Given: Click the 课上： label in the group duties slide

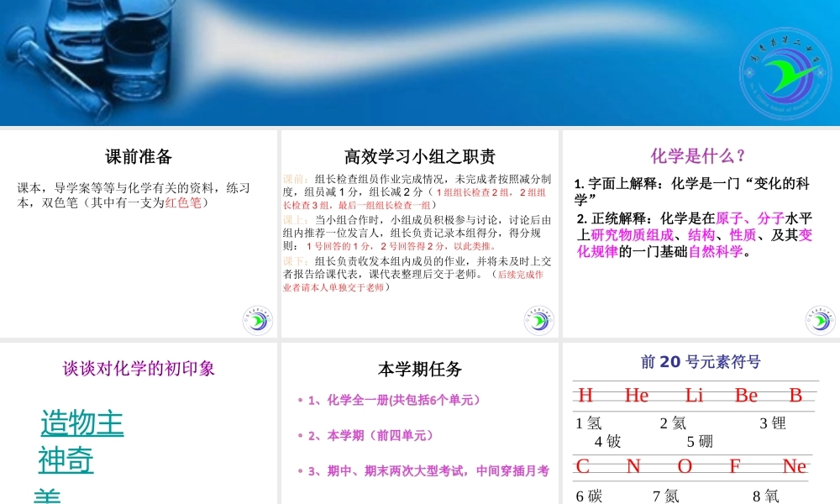Looking at the screenshot, I should (x=296, y=220).
